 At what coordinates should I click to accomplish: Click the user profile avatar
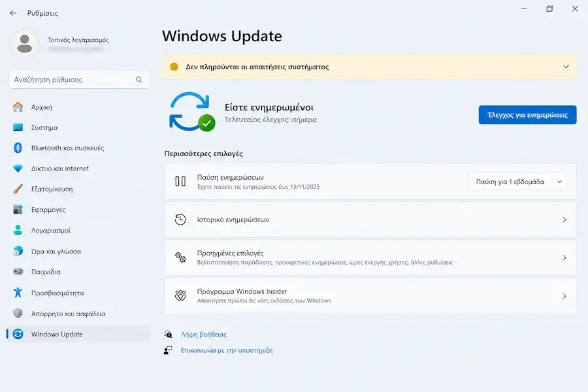[x=25, y=44]
